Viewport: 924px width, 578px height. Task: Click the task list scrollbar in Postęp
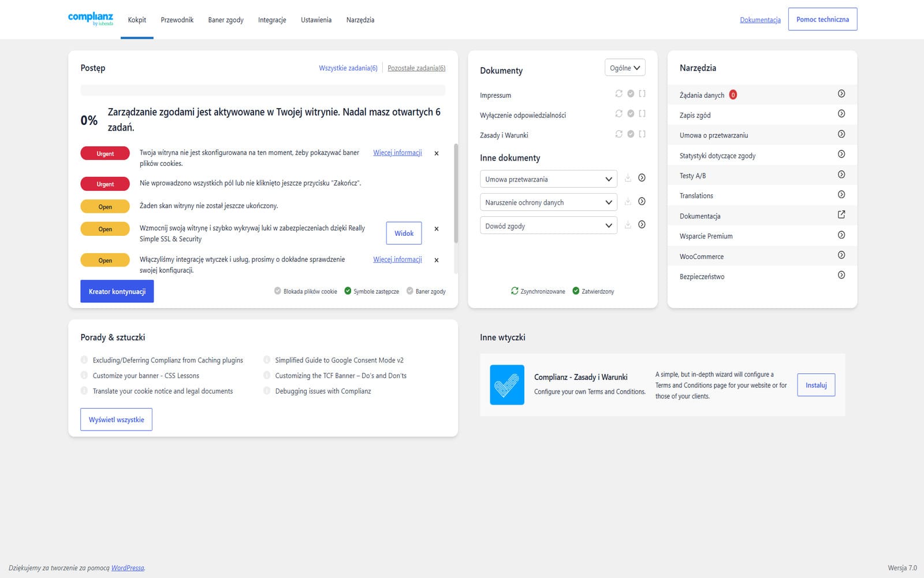tap(456, 194)
